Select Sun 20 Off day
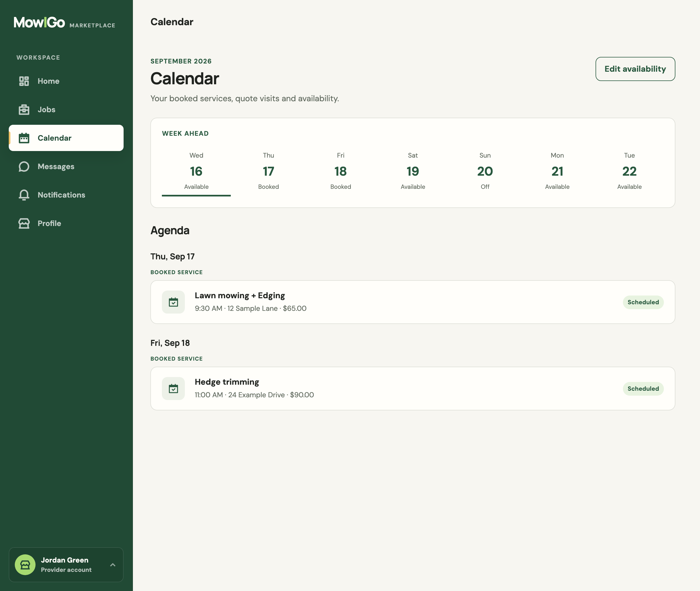 (x=485, y=172)
